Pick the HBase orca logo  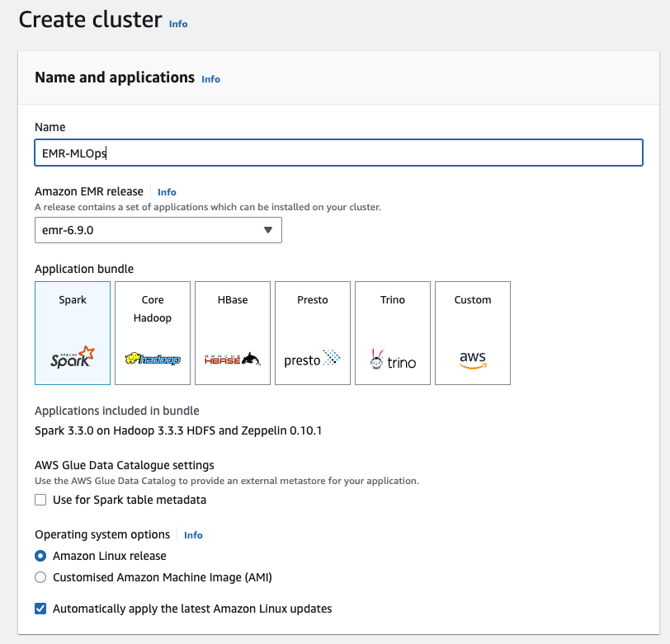tap(233, 360)
